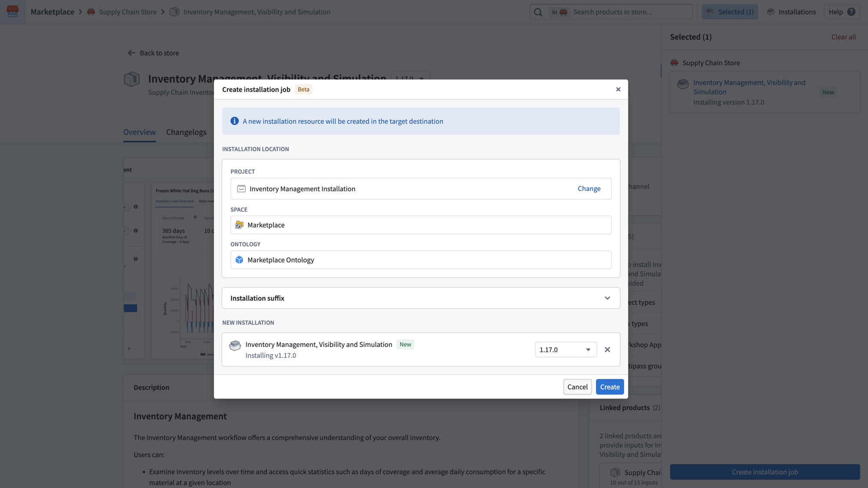Click the product icon in New Installation row
The width and height of the screenshot is (868, 488).
pyautogui.click(x=235, y=345)
